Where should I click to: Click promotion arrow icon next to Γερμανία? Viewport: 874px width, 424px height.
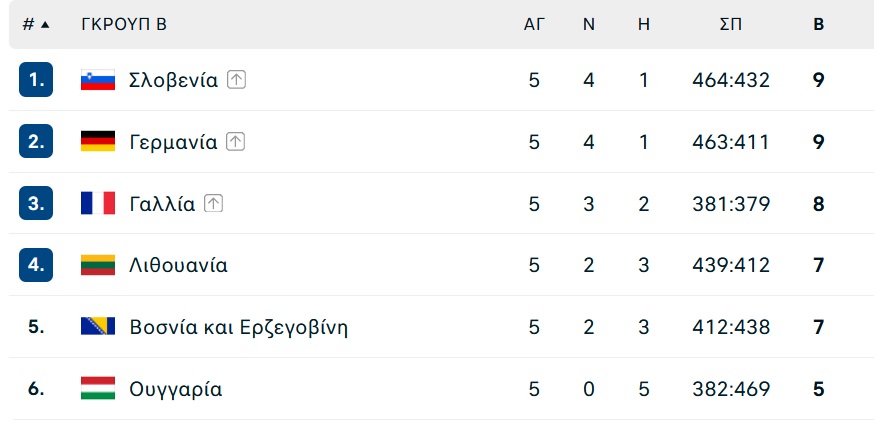pos(235,142)
